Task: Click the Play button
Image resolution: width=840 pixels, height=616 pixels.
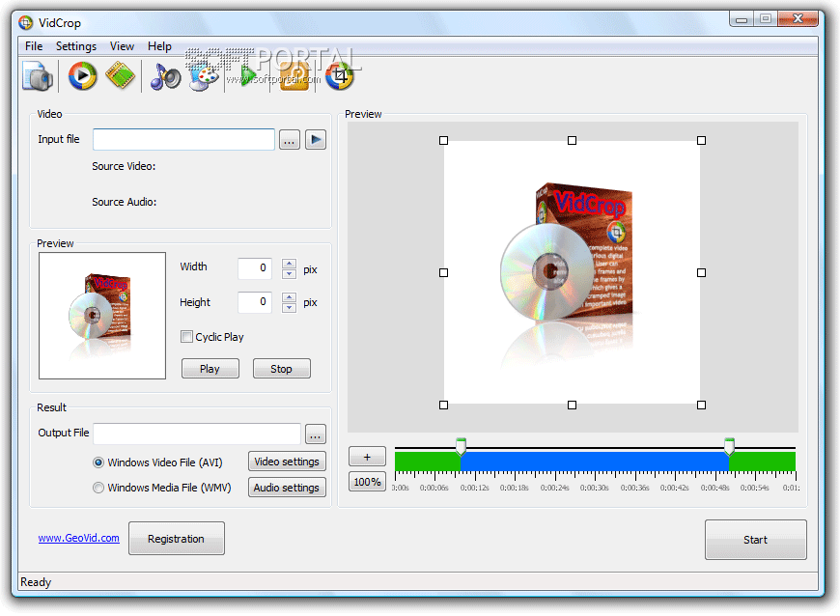Action: (x=210, y=369)
